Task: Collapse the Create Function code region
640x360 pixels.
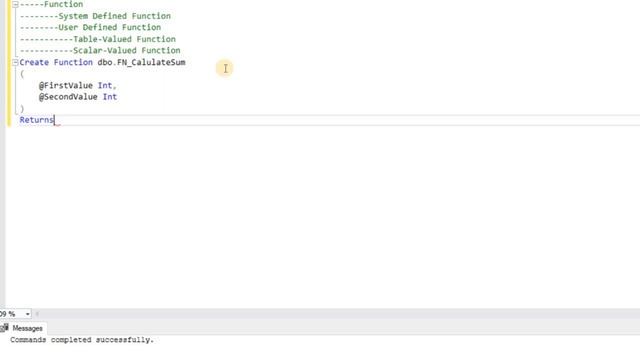Action: click(15, 62)
